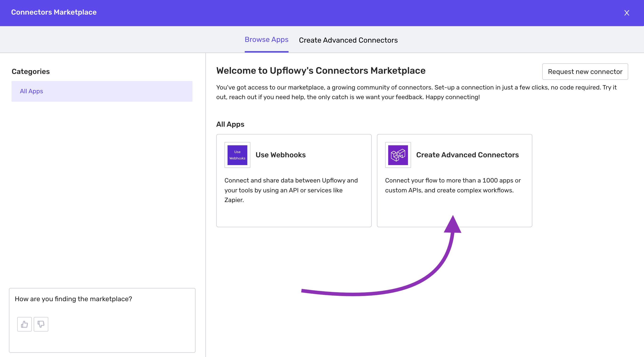The width and height of the screenshot is (644, 357).
Task: Select the All Apps category
Action: click(x=102, y=91)
